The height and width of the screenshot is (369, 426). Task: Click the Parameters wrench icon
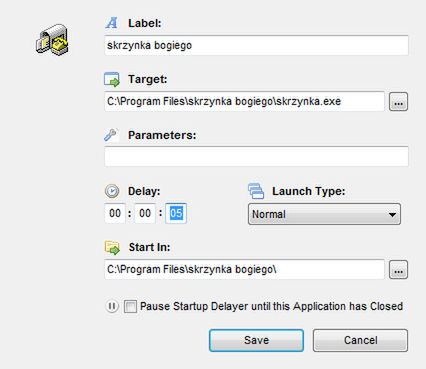pos(110,135)
